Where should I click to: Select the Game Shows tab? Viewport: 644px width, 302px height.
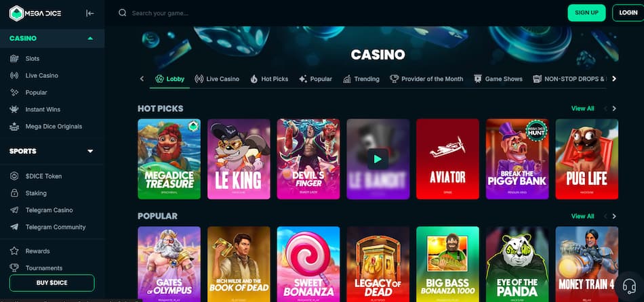pyautogui.click(x=498, y=79)
